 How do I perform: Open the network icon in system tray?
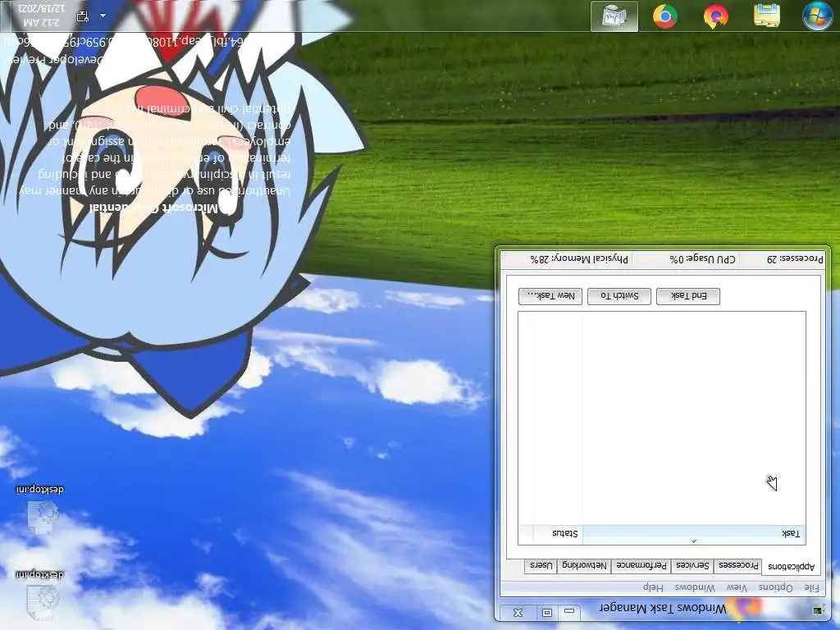tap(83, 16)
